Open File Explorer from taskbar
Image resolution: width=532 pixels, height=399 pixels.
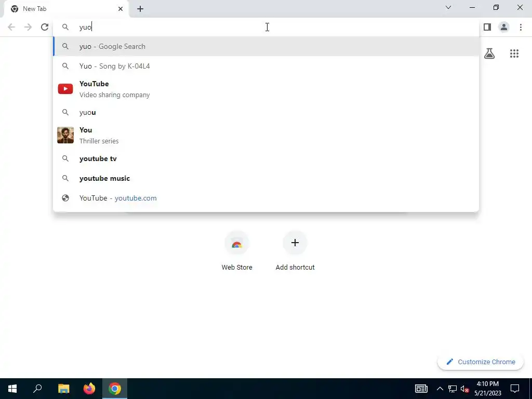click(x=63, y=389)
